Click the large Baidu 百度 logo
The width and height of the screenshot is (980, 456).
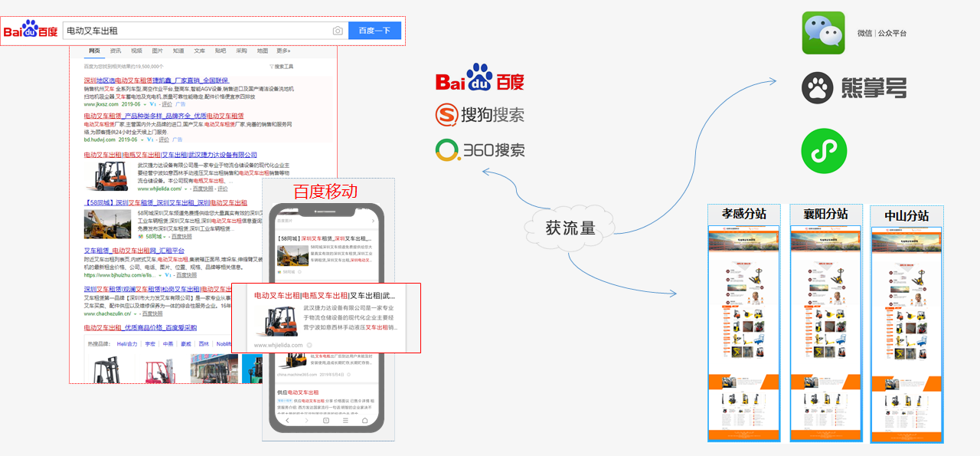[479, 79]
